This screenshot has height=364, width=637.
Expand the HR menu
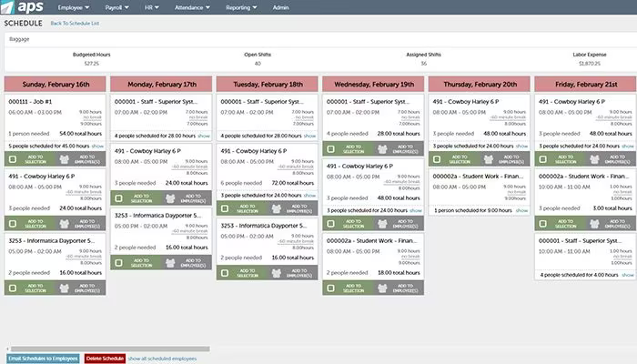(x=152, y=7)
